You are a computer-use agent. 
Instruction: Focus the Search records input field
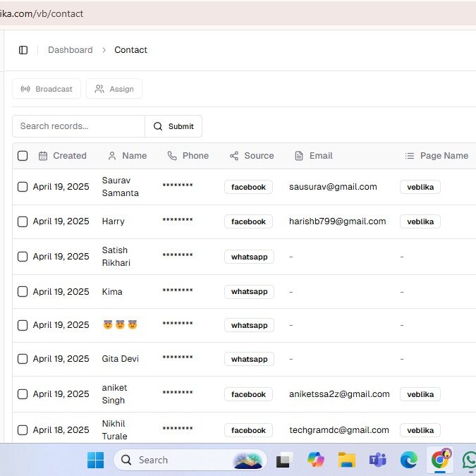[x=78, y=126]
